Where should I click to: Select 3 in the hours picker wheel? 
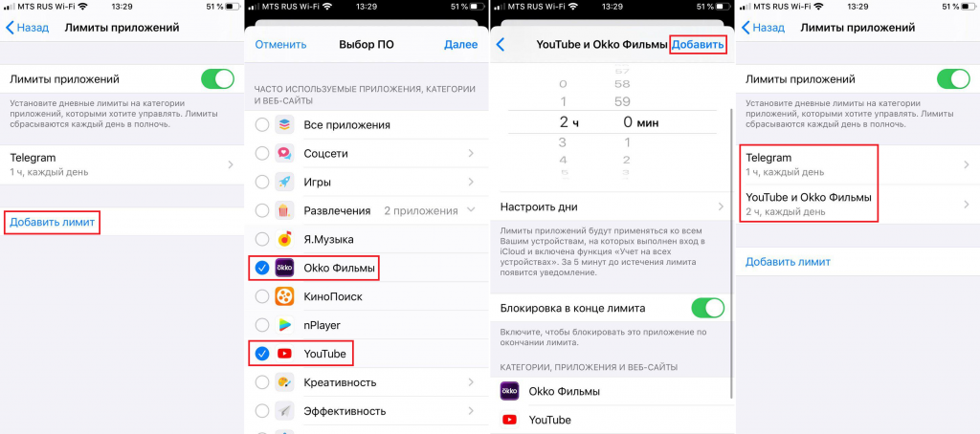coord(563,142)
